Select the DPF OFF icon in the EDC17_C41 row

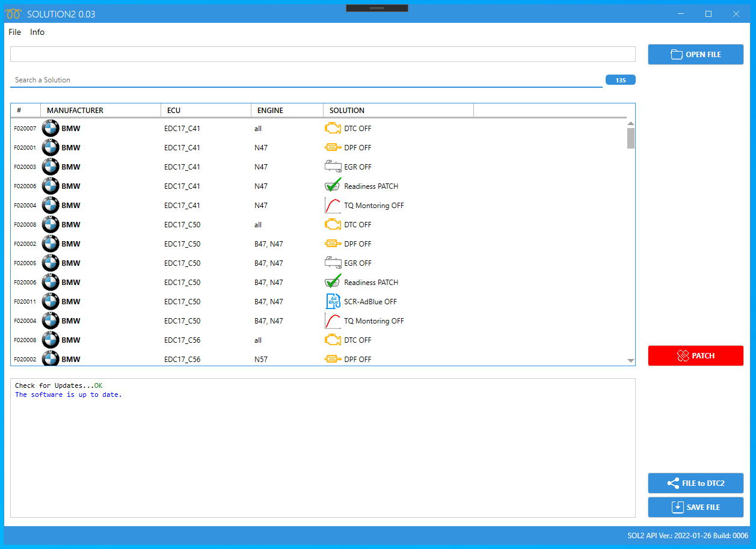(333, 147)
